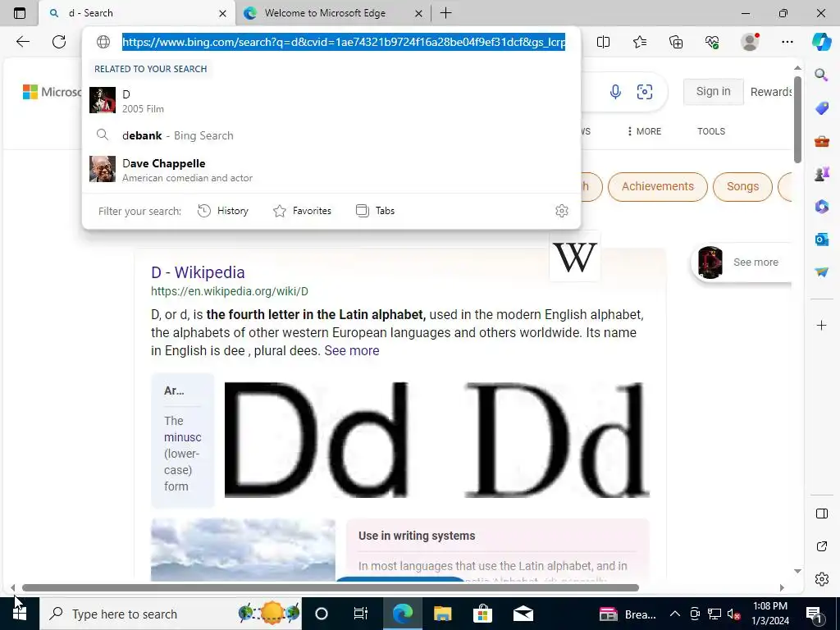Open Rewards link
Viewport: 840px width, 630px height.
771,92
